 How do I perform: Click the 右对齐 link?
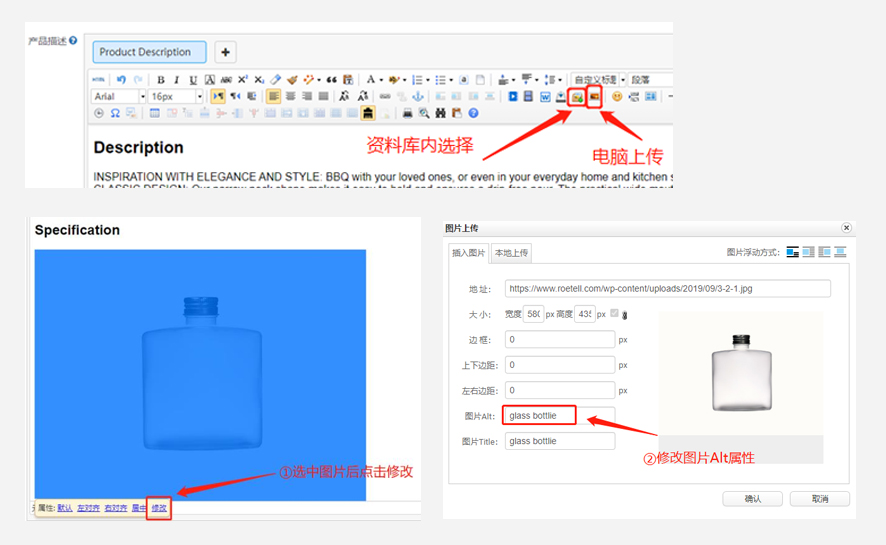[x=116, y=508]
